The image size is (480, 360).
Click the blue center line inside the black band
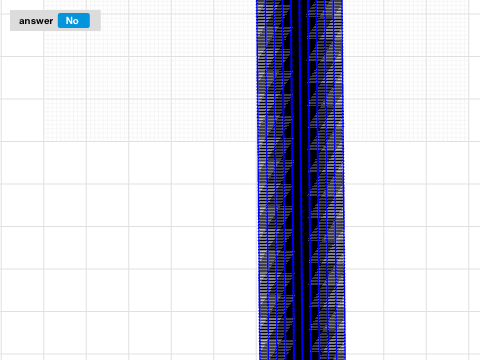pyautogui.click(x=301, y=180)
